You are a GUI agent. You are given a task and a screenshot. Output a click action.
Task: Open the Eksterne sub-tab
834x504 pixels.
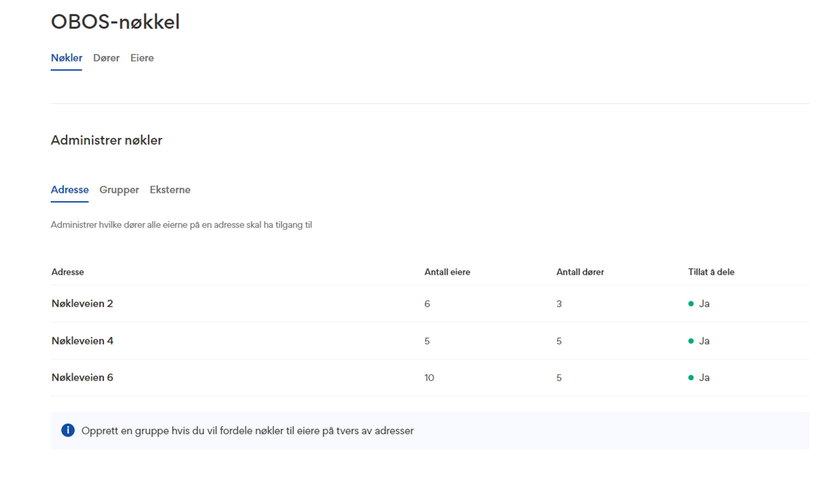170,190
